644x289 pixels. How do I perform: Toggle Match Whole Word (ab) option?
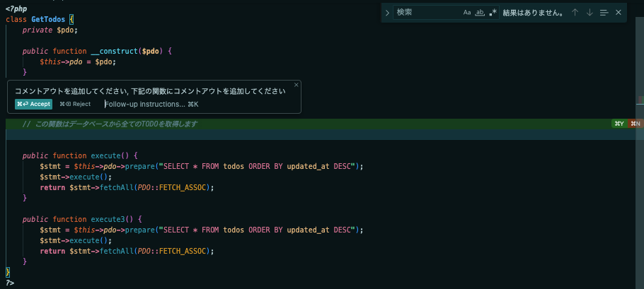479,13
